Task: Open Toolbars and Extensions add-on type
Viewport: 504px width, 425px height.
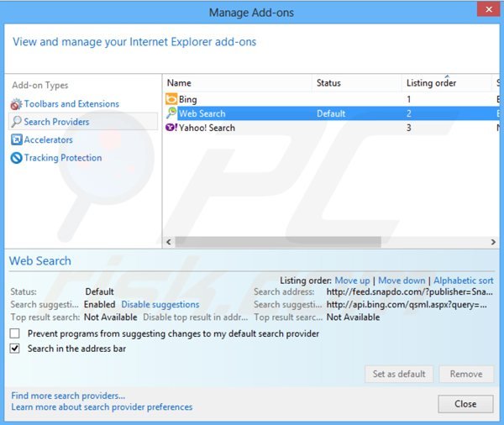Action: click(x=71, y=104)
